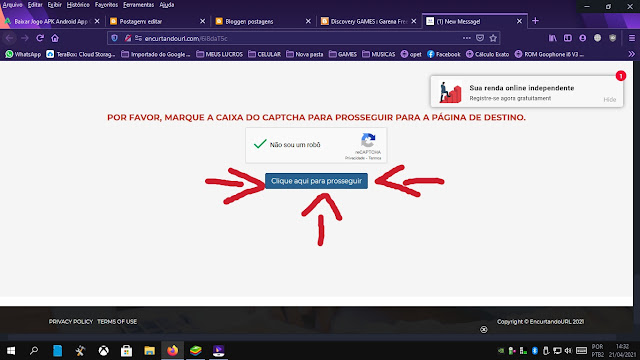Open the MEUS LUCROS bookmark folder
The width and height of the screenshot is (640, 360).
220,54
